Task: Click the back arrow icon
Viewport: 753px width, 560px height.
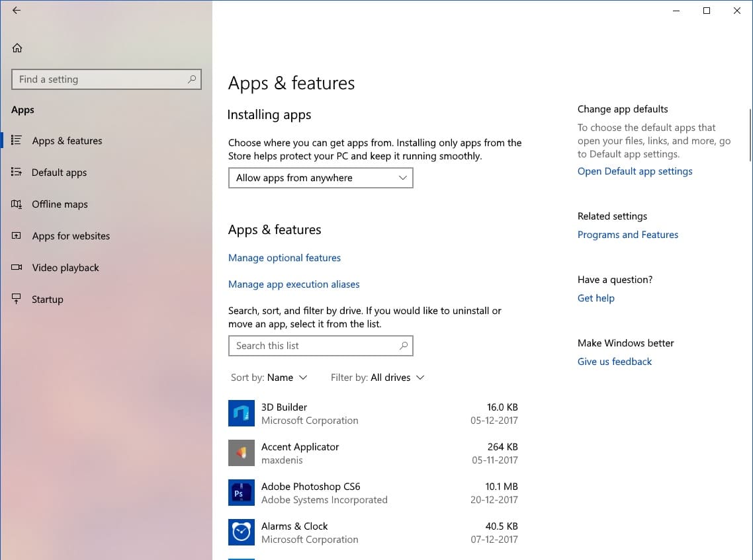Action: pyautogui.click(x=17, y=11)
